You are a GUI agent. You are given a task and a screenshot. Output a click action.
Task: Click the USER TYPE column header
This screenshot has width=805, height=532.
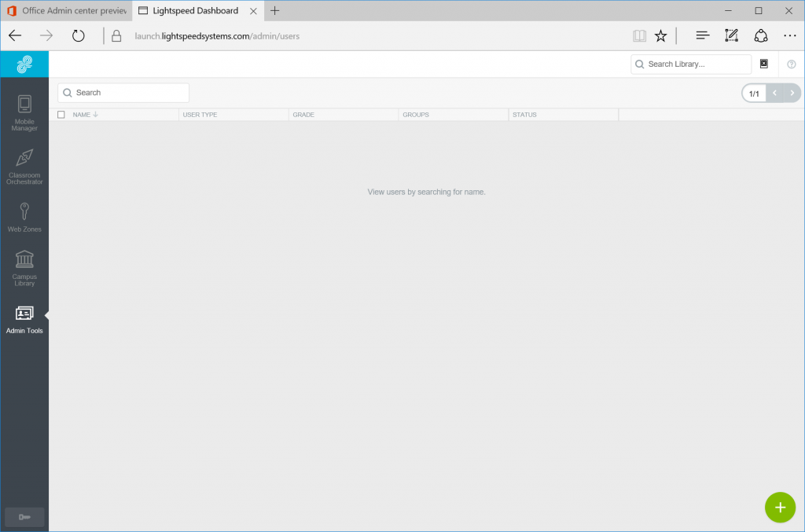[200, 115]
